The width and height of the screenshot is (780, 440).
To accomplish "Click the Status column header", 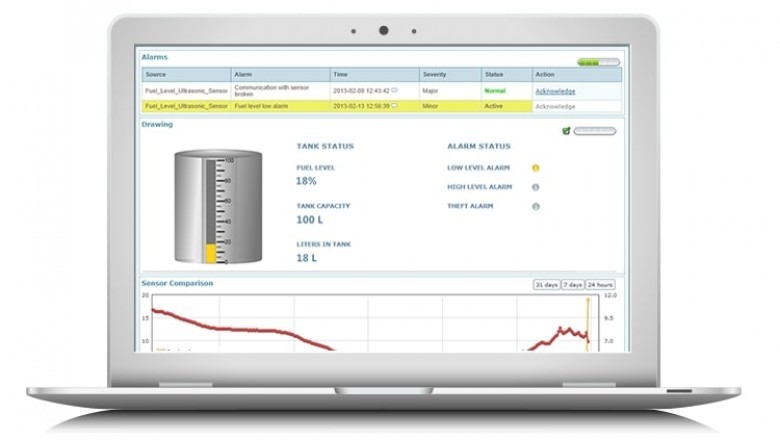I will 494,74.
